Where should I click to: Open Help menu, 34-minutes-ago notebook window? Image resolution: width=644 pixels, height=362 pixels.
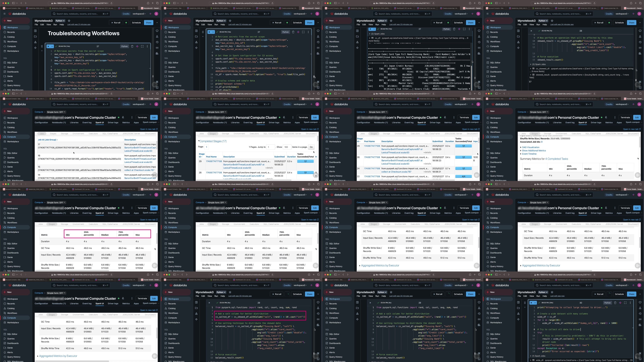[x=384, y=296]
